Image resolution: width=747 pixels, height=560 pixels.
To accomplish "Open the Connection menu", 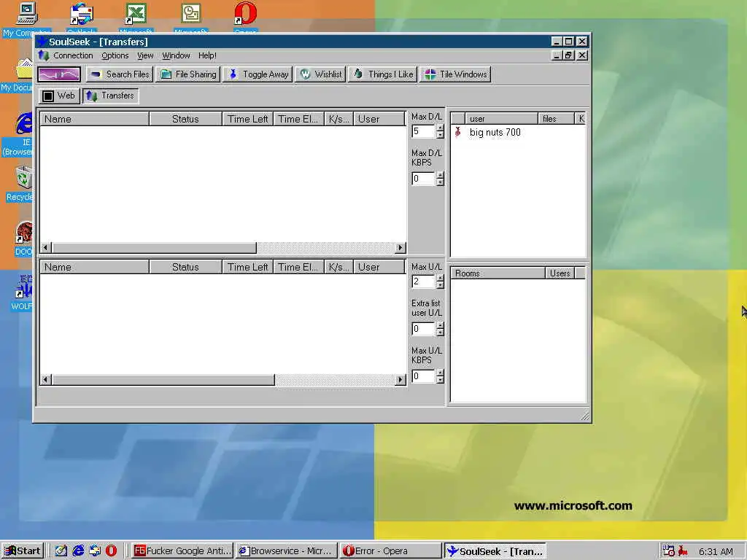I will (73, 55).
